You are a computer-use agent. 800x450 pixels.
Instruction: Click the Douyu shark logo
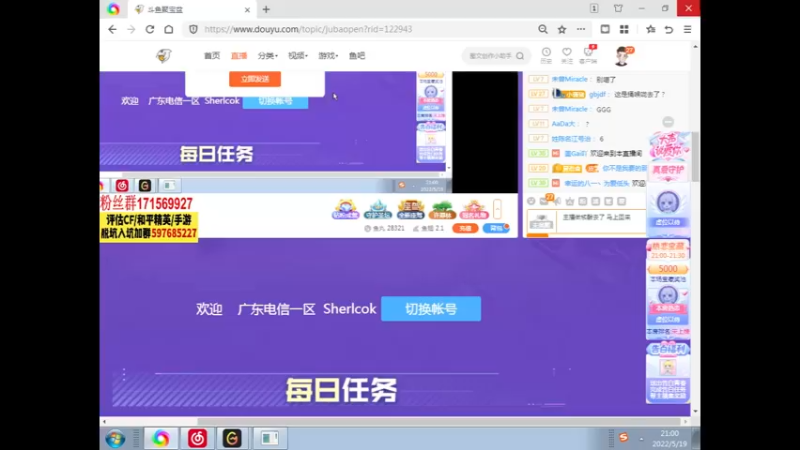pos(164,56)
